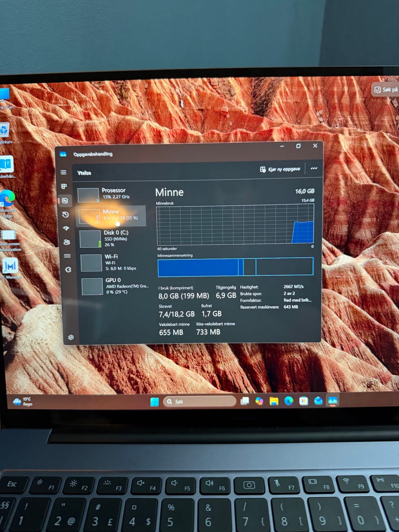Open the Windows Start menu
This screenshot has height=532, width=399.
(x=154, y=402)
